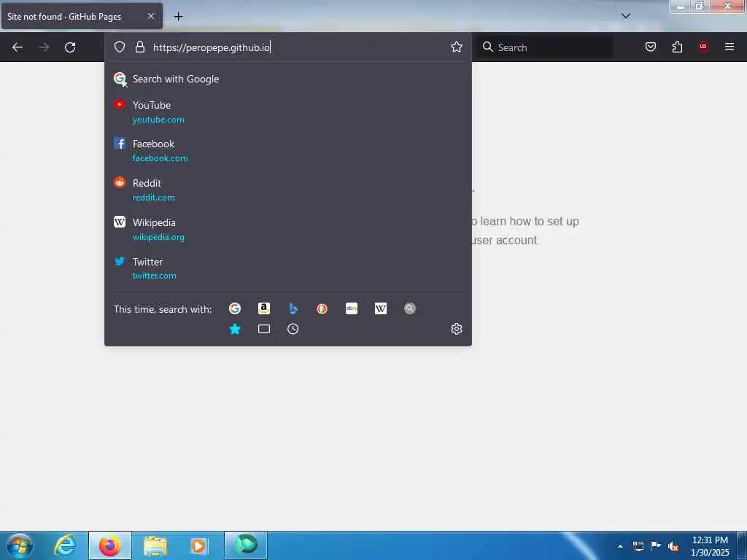Screen dimensions: 747x560
Task: Click the green globe taskbar application
Action: pos(246,545)
